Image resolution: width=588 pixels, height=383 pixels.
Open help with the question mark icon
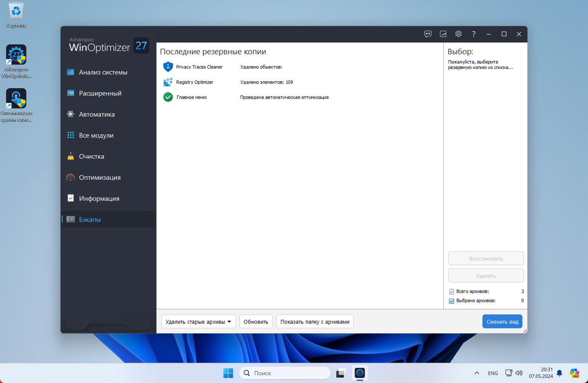474,34
